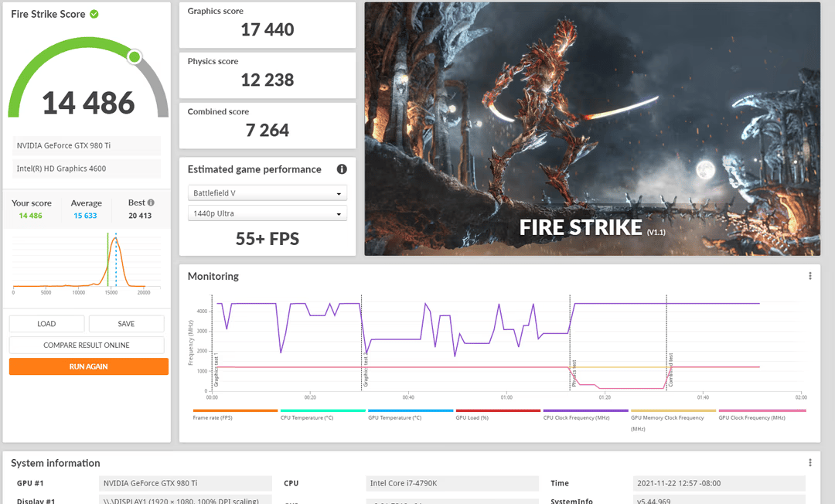Click the SAVE button
Viewport: 835px width, 504px height.
pyautogui.click(x=126, y=324)
